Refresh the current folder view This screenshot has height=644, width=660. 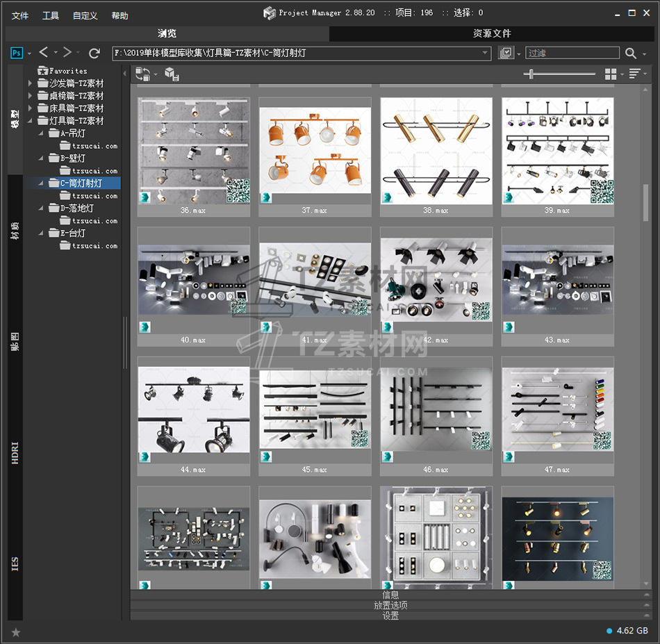[94, 53]
